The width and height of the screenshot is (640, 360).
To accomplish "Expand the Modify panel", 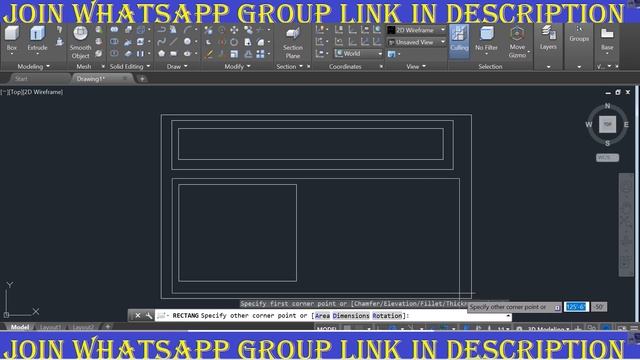I will pyautogui.click(x=237, y=66).
